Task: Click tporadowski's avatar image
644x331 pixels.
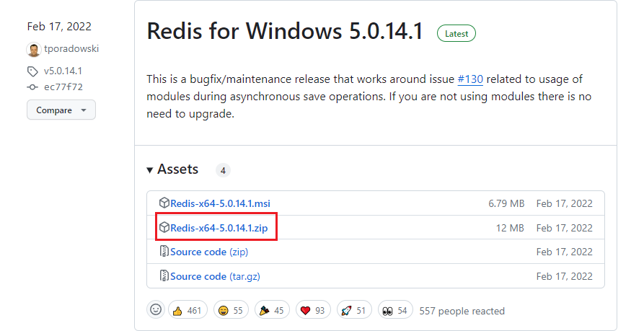Action: click(x=33, y=49)
